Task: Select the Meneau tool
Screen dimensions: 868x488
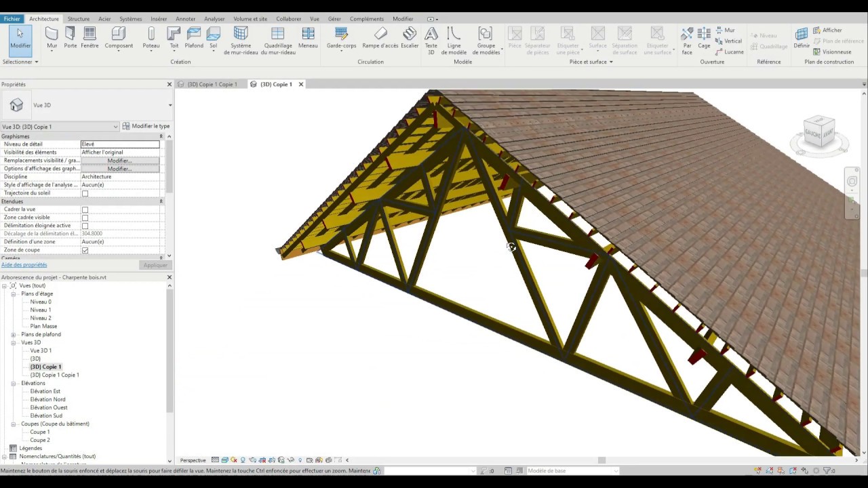Action: [308, 37]
